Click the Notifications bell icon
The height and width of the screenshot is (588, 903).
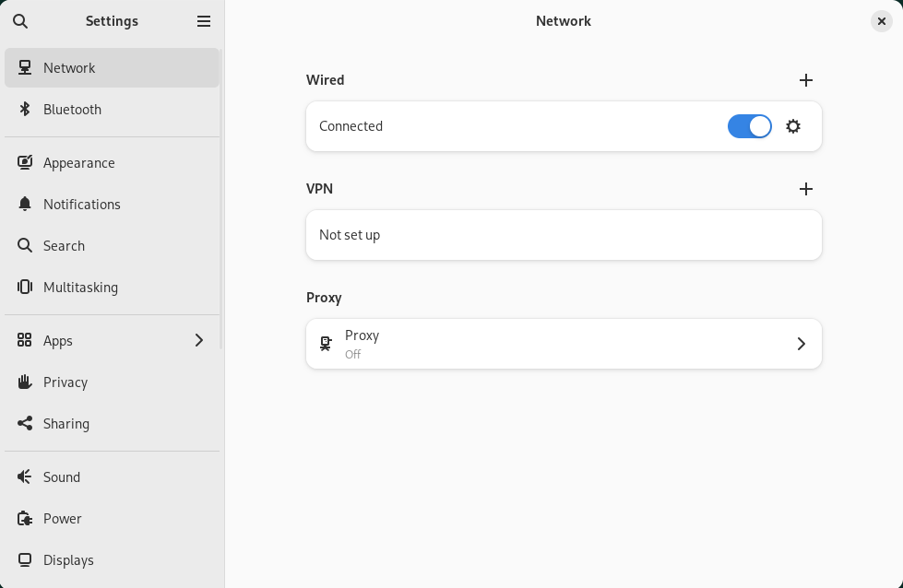[x=25, y=205]
